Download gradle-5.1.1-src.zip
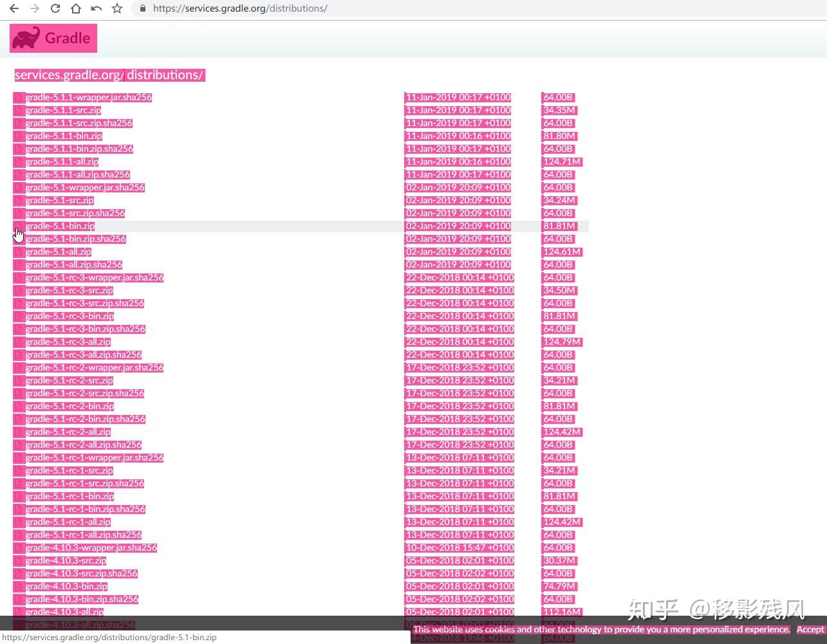The image size is (827, 644). pyautogui.click(x=63, y=111)
